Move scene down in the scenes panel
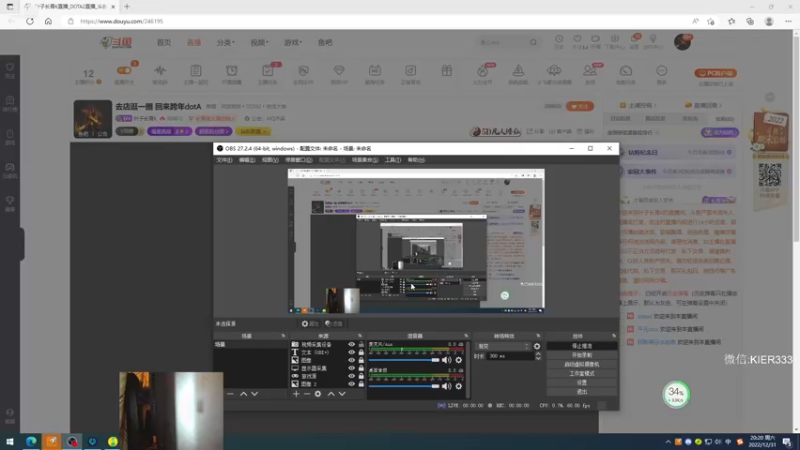The image size is (800, 450). coord(255,394)
